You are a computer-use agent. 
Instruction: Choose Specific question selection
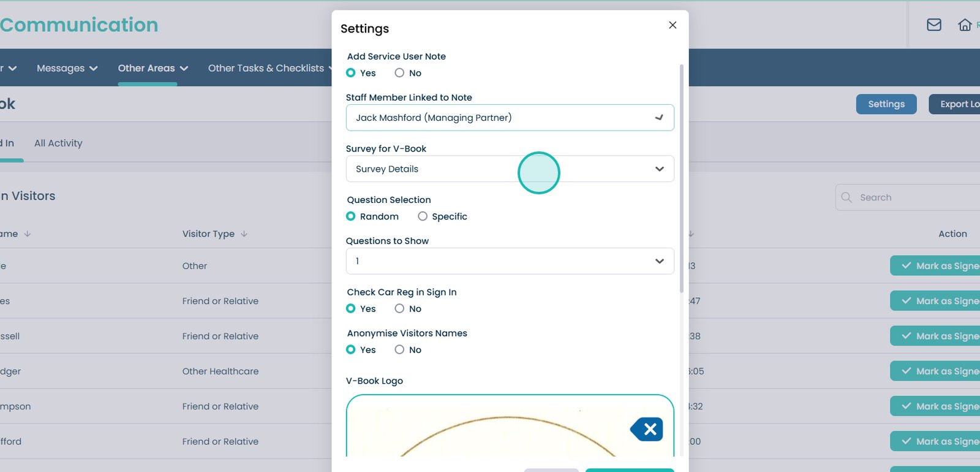point(423,216)
